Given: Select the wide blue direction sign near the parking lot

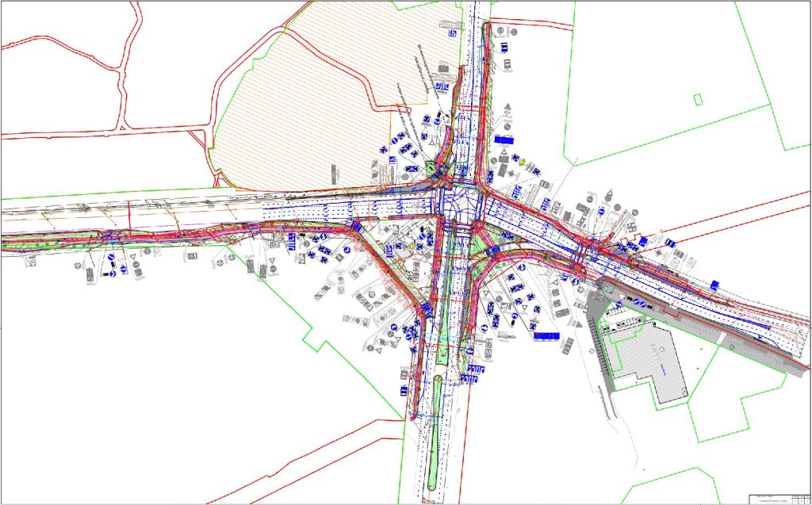Looking at the screenshot, I should (x=547, y=339).
